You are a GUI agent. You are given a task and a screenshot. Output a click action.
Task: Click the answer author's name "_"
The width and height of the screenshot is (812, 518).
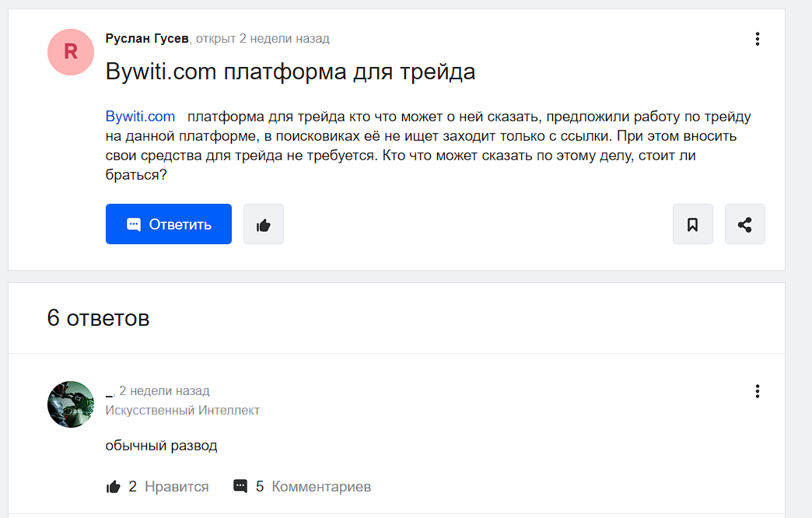(109, 391)
